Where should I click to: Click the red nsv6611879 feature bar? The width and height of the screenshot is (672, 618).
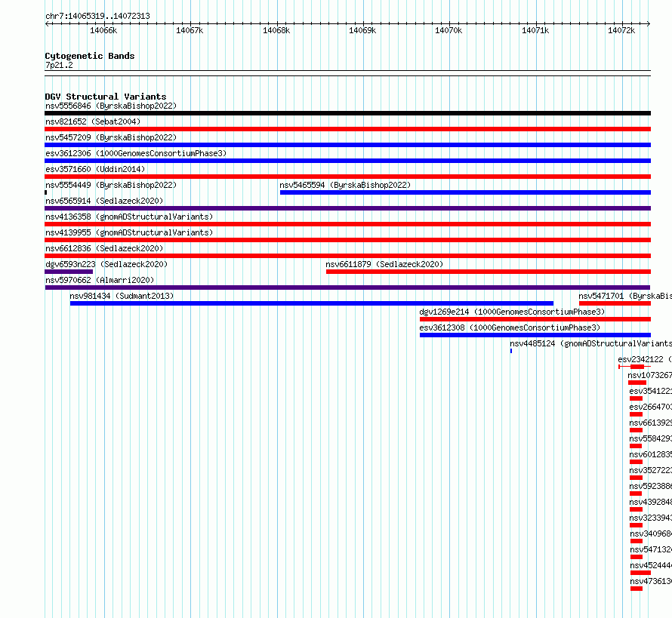489,272
